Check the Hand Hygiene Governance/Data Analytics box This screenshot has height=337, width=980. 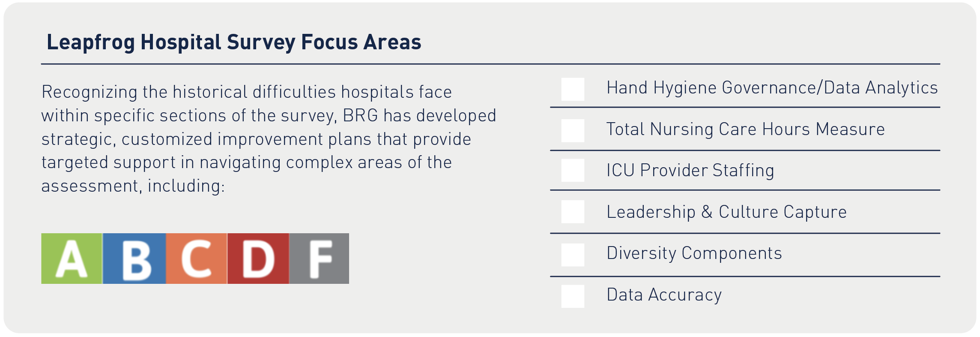point(573,89)
